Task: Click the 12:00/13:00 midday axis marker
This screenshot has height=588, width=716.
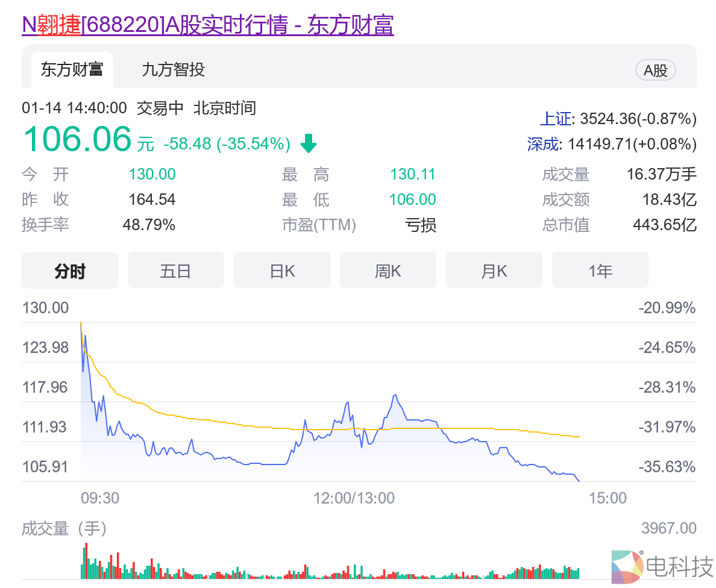Action: click(354, 498)
